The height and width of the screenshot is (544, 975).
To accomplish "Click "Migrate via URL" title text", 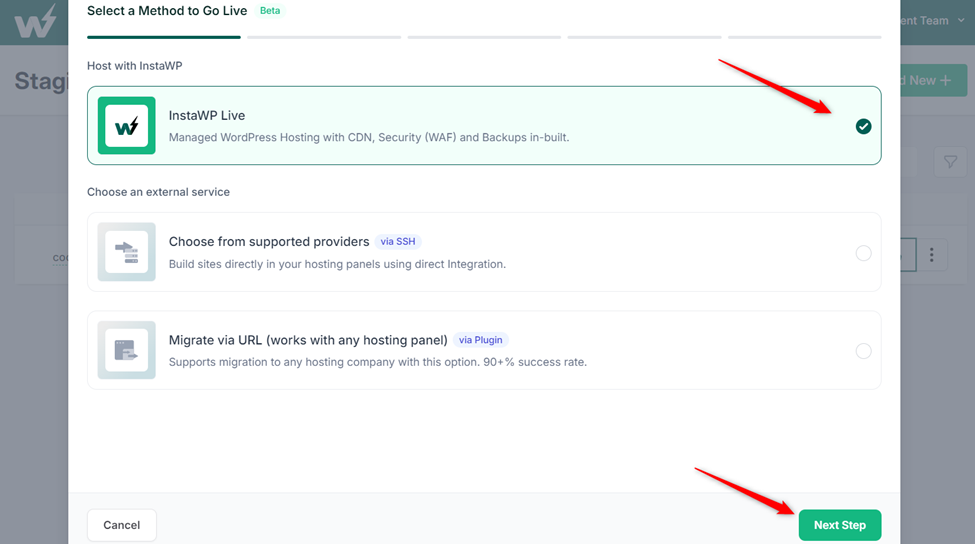I will point(308,340).
